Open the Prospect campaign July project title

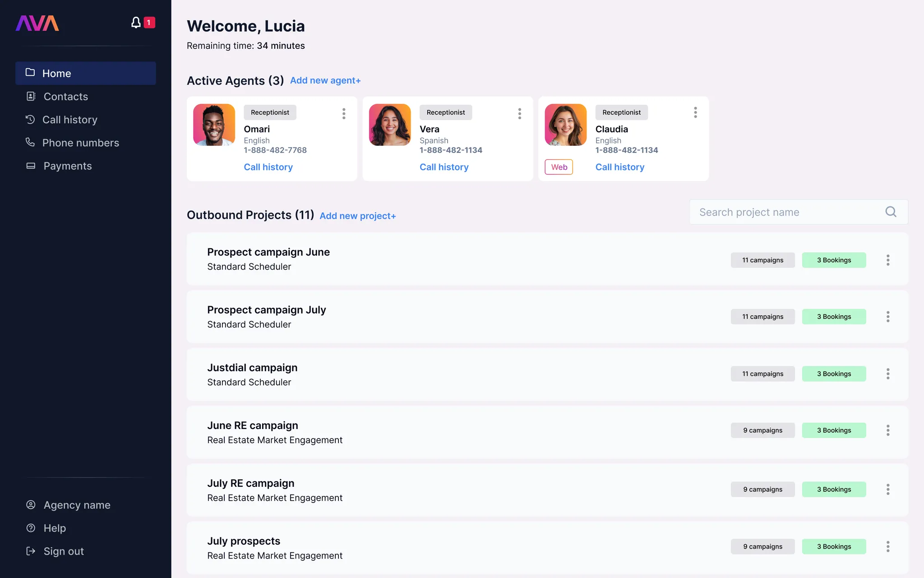[267, 310]
